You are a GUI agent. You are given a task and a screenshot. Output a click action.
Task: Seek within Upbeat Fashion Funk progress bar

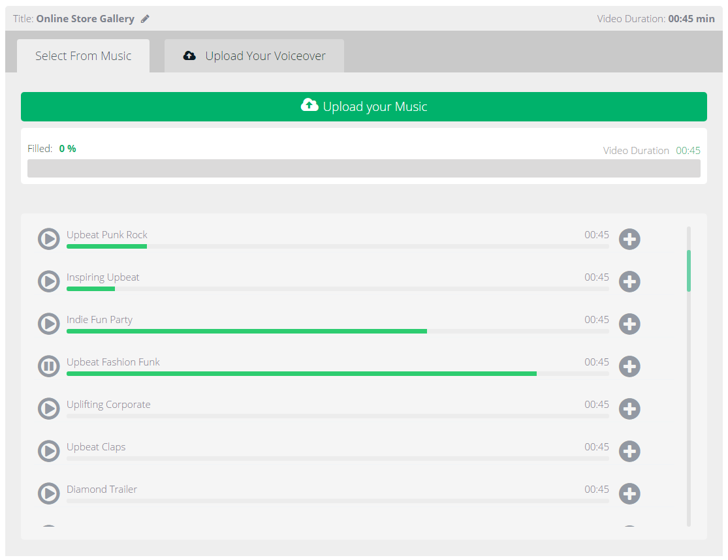click(338, 373)
